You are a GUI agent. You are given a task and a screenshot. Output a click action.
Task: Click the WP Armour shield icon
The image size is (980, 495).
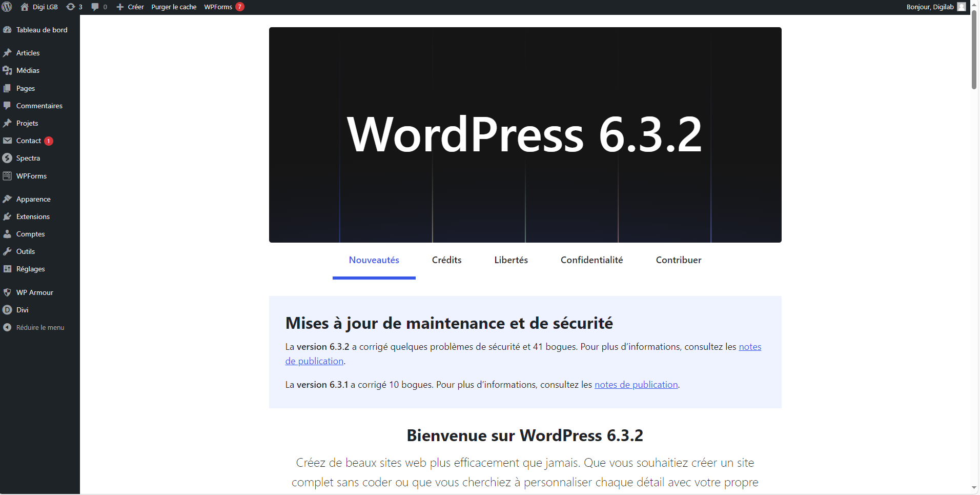(x=7, y=292)
